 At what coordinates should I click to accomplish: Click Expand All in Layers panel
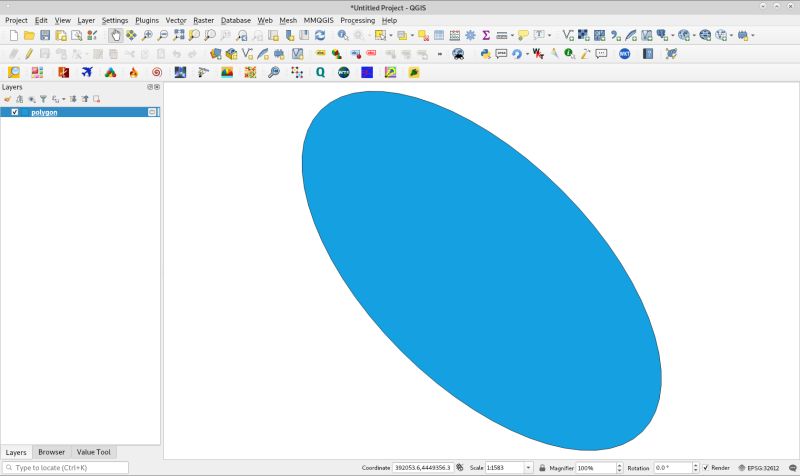73,99
